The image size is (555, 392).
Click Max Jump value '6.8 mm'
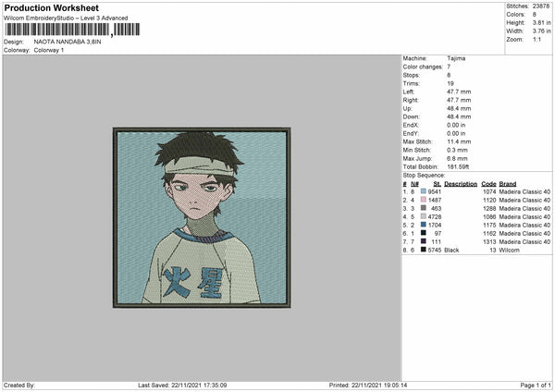point(457,158)
